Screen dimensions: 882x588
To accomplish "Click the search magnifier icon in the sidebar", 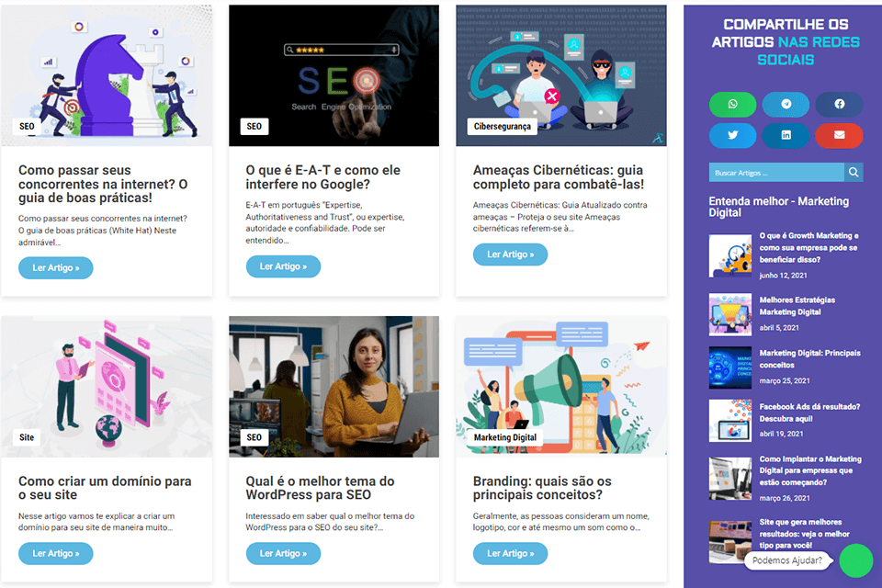I will 854,172.
